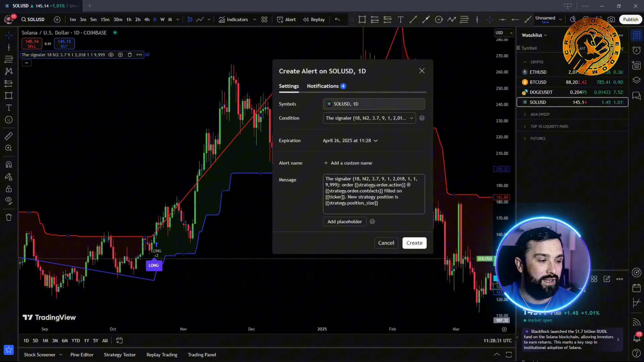Image resolution: width=644 pixels, height=362 pixels.
Task: Open the timeframe intervals dropdown arrow
Action: coord(178,19)
